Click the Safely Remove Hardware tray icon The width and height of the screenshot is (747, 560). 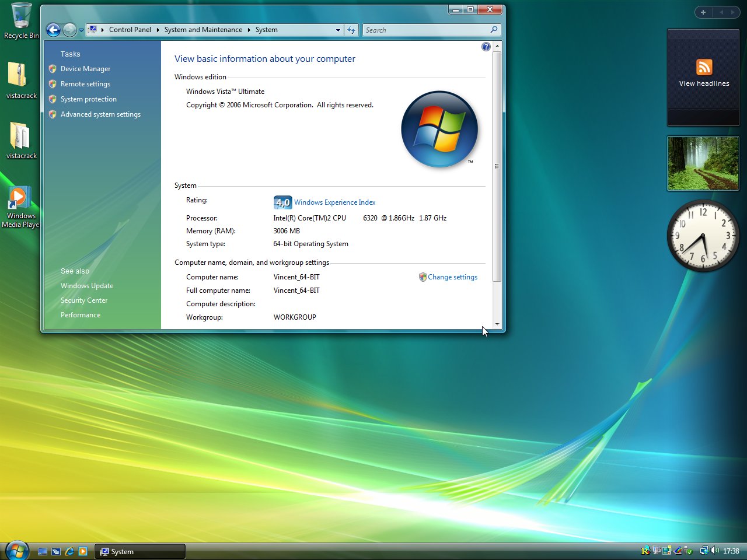coord(688,551)
